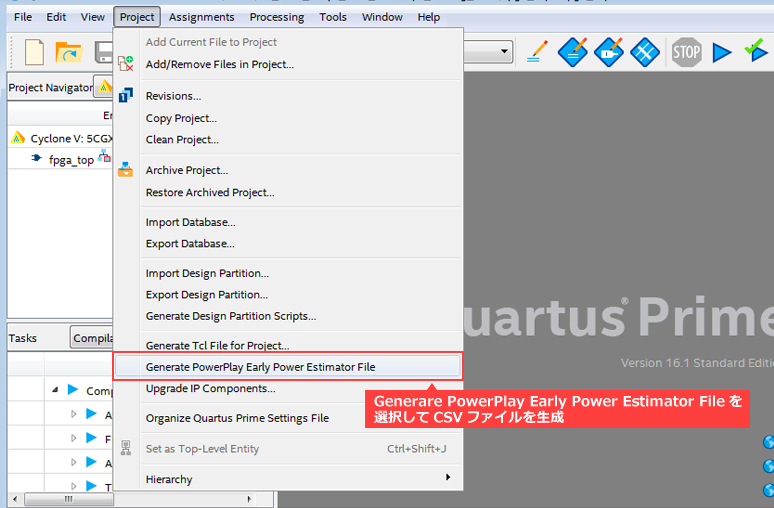Select Generate PowerPlay Early Power Estimator File
Screen dimensions: 774x508
[x=288, y=367]
